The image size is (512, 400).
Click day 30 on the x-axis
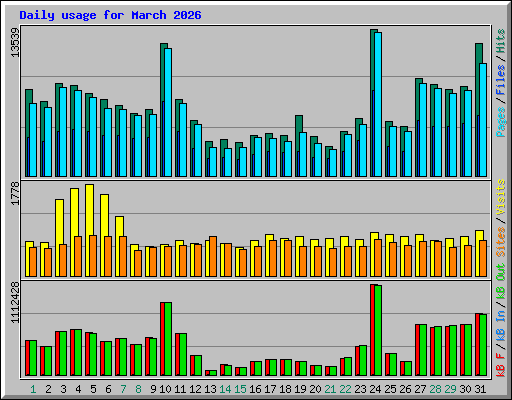pos(465,389)
